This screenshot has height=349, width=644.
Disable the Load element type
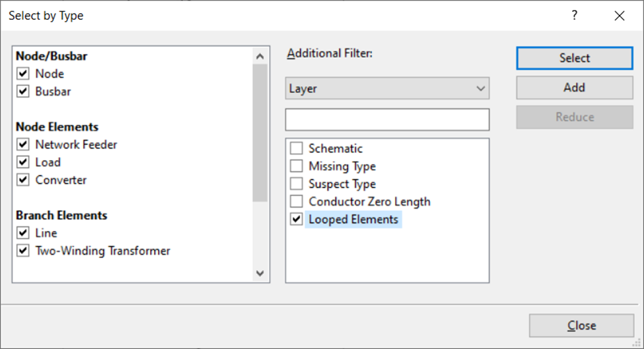pyautogui.click(x=24, y=162)
